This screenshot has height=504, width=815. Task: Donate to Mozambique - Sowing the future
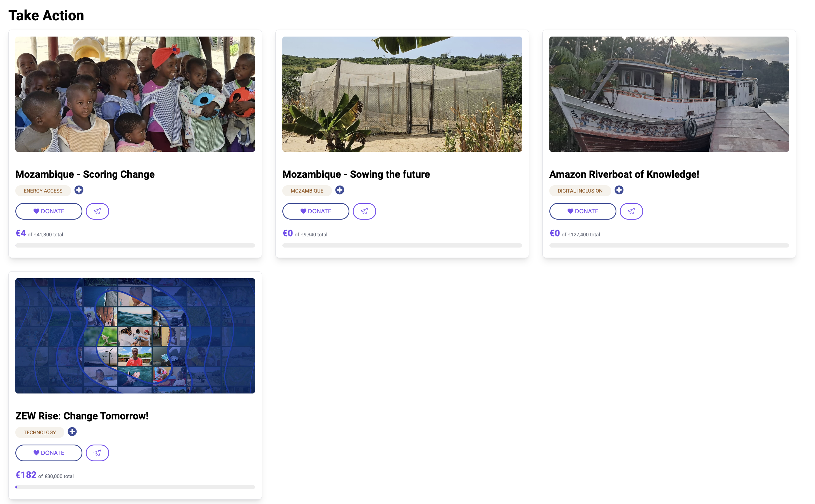coord(316,211)
